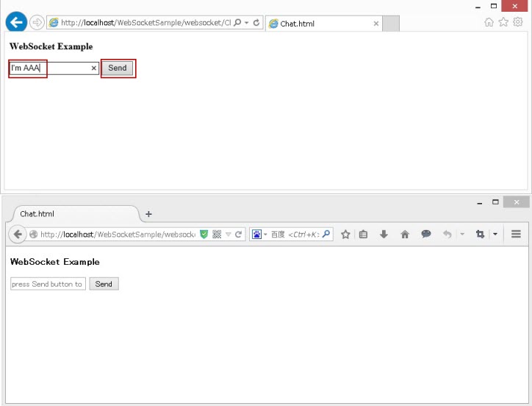Viewport: 532px width, 406px height.
Task: Open Firefox downloads arrow icon
Action: (x=384, y=234)
